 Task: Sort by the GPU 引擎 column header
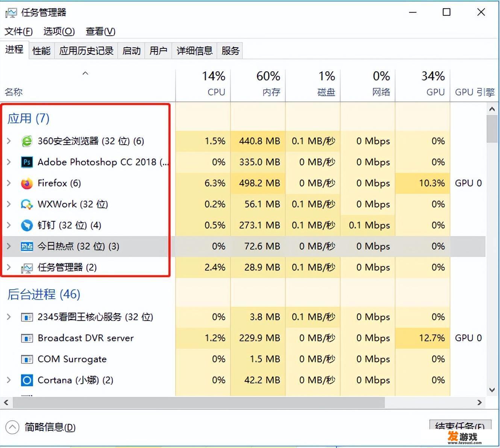(474, 86)
